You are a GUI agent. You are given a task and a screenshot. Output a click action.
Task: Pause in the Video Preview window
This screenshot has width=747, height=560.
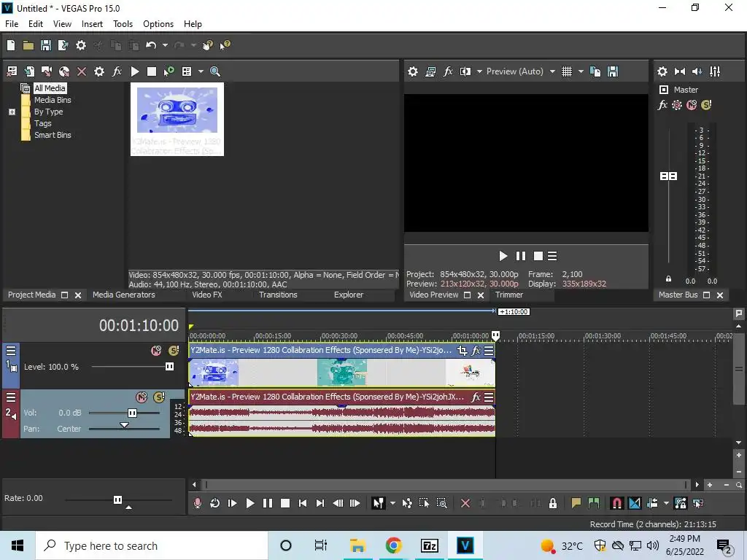[521, 256]
